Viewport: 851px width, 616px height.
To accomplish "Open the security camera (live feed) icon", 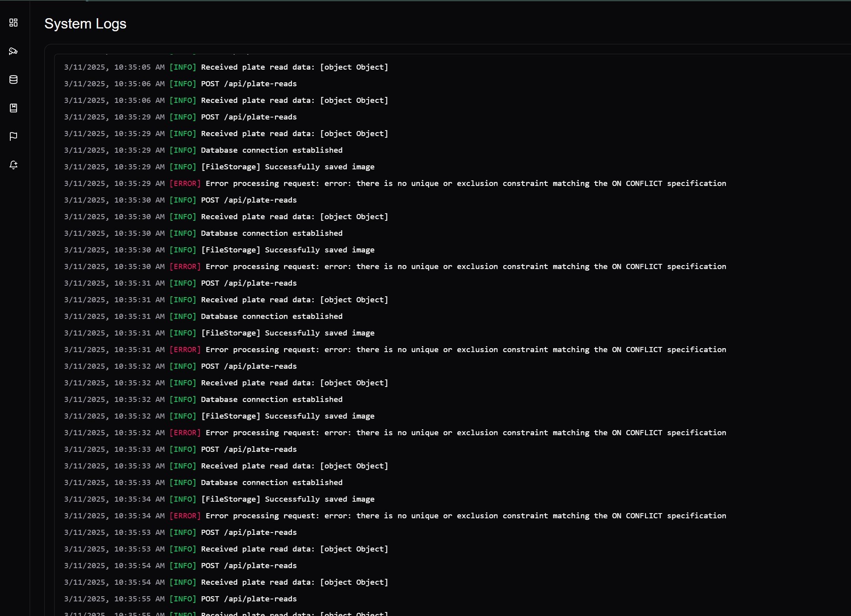I will point(13,51).
